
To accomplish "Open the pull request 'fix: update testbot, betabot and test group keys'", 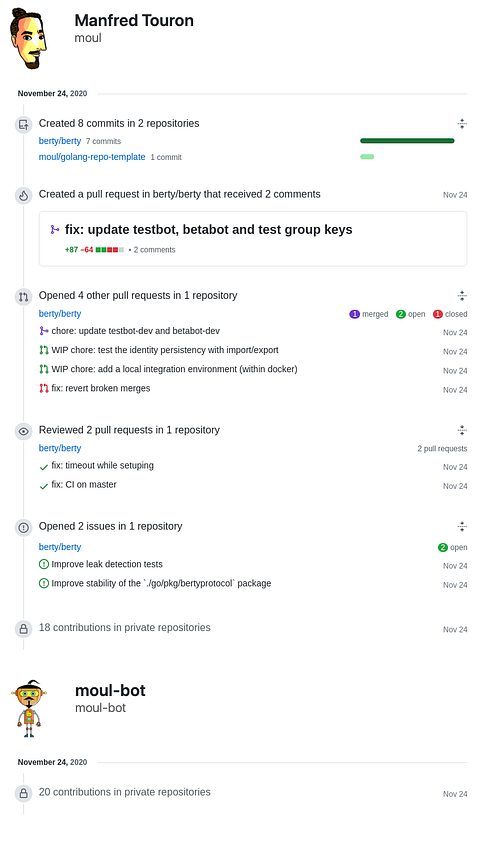I will pyautogui.click(x=208, y=229).
